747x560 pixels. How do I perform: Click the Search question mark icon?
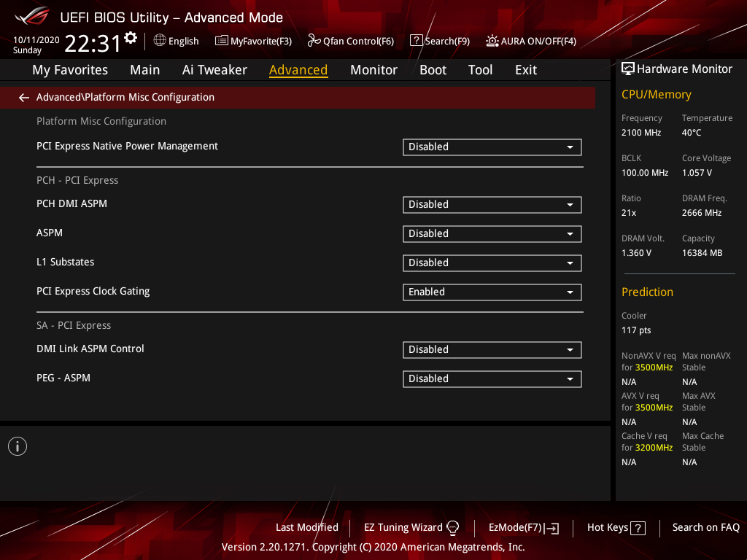point(416,41)
